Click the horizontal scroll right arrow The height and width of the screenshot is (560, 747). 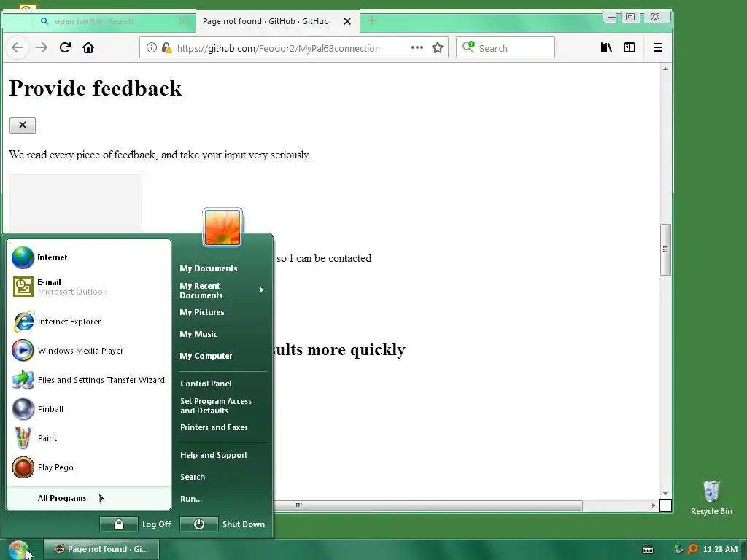tap(653, 505)
